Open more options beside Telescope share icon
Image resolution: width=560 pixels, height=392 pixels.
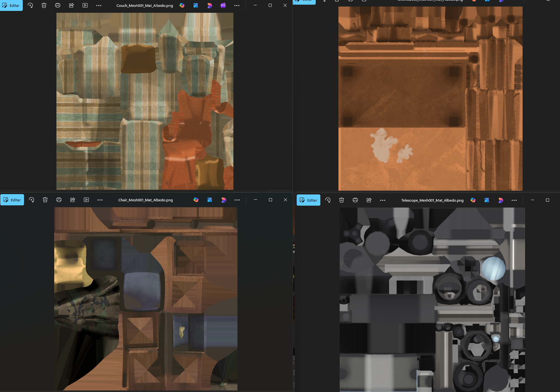pyautogui.click(x=383, y=200)
